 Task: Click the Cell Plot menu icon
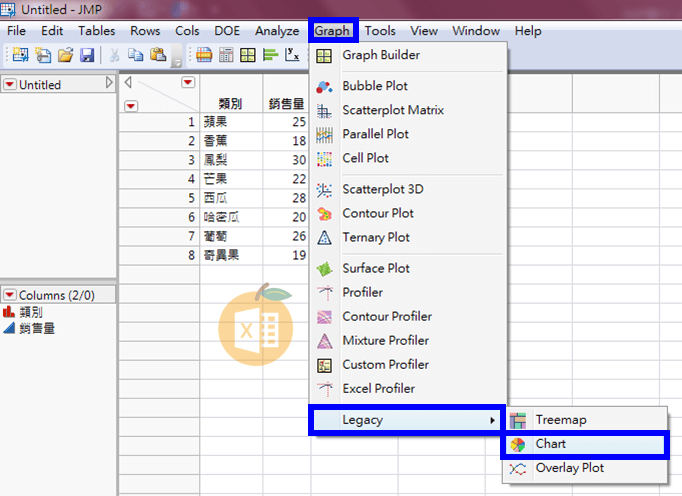[324, 159]
